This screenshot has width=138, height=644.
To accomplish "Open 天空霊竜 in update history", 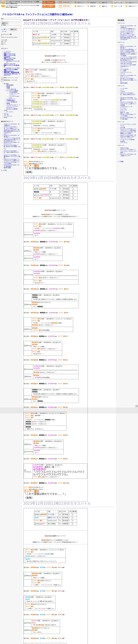I will (x=123, y=105).
